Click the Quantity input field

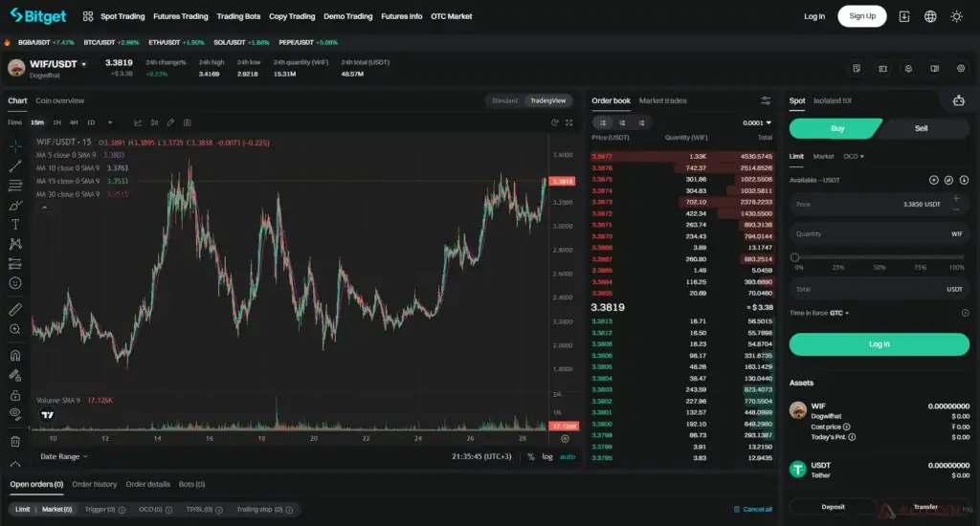pos(879,233)
